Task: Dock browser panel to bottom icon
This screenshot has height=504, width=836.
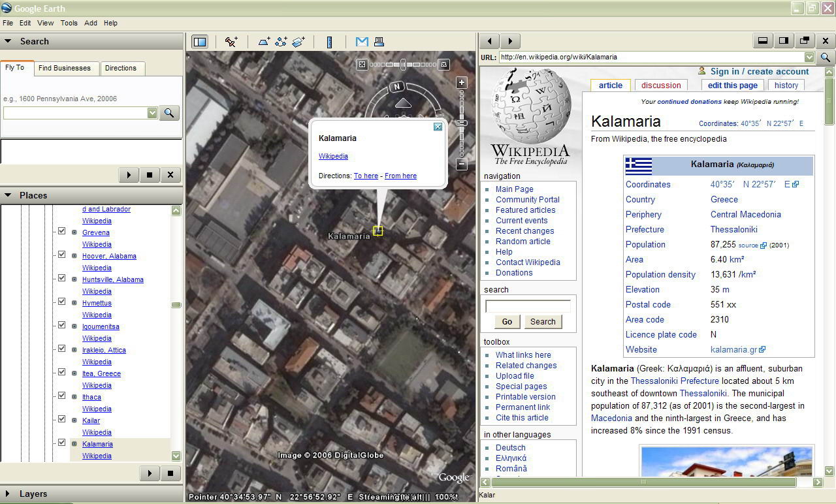Action: point(762,41)
